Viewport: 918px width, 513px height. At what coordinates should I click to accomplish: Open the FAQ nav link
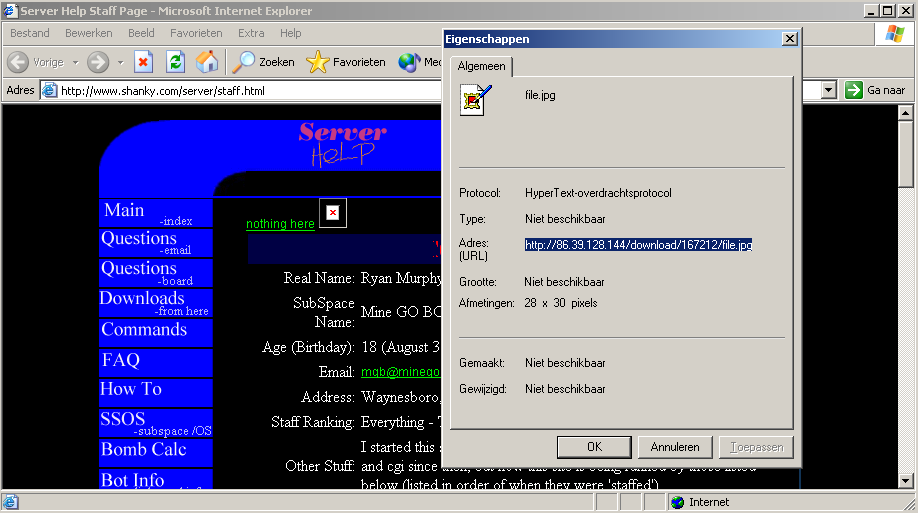click(x=156, y=362)
